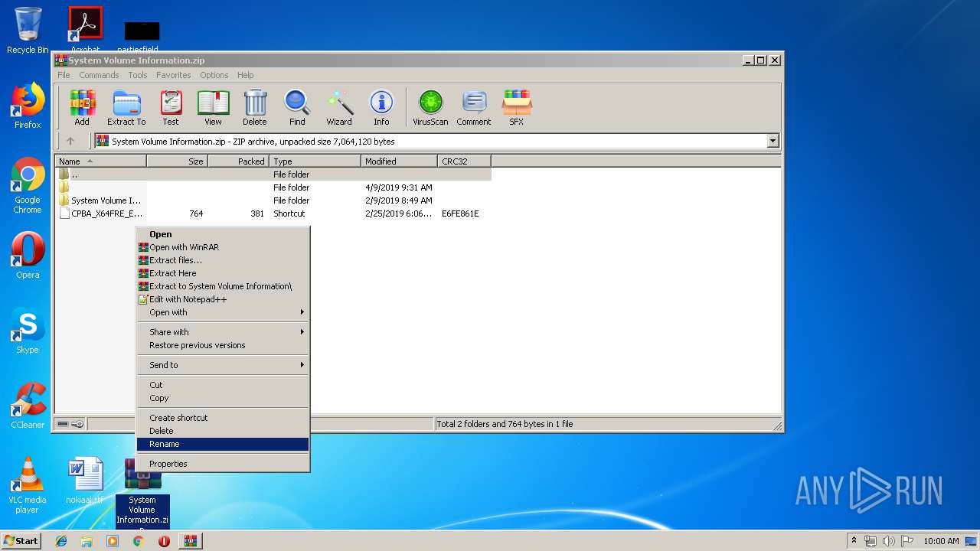Expand the Open with submenu
Screen dimensions: 980x551
(x=222, y=312)
